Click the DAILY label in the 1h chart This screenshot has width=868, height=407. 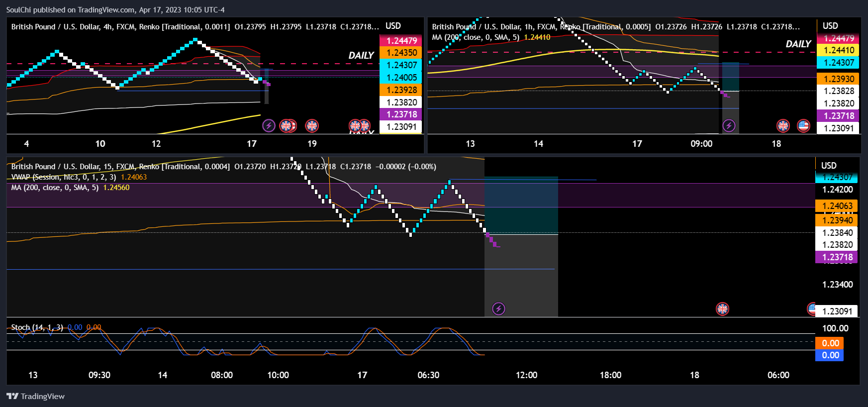(x=798, y=44)
